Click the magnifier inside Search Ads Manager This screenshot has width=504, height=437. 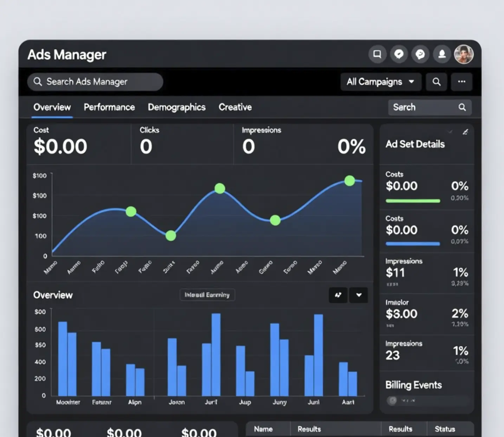click(38, 82)
